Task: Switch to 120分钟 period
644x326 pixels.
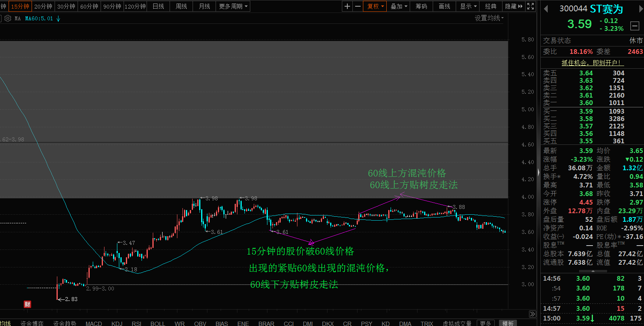Action: (135, 6)
